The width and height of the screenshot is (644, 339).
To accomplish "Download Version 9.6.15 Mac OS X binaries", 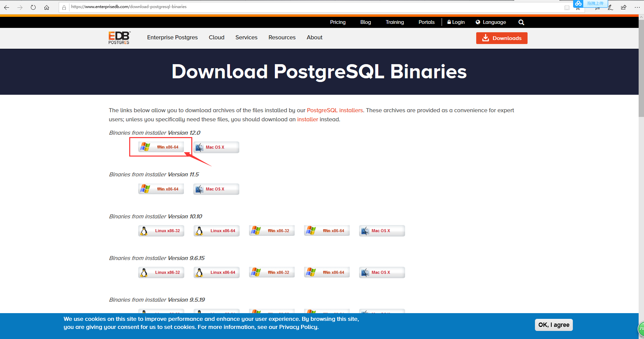I will (x=382, y=272).
